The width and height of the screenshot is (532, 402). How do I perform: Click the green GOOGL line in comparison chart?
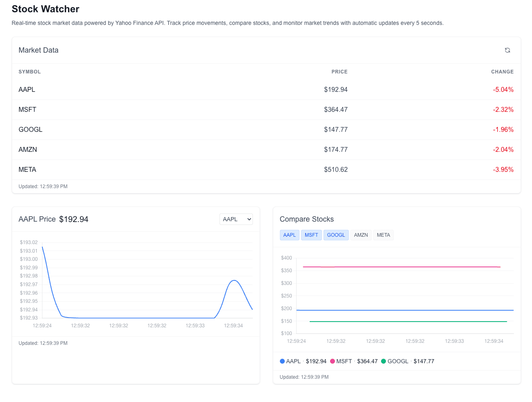click(408, 322)
